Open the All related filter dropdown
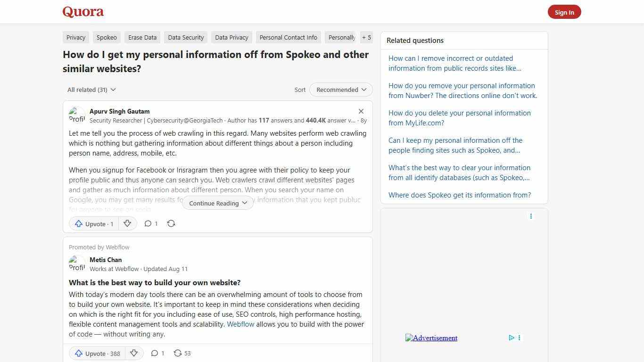Viewport: 644px width, 362px height. (91, 90)
